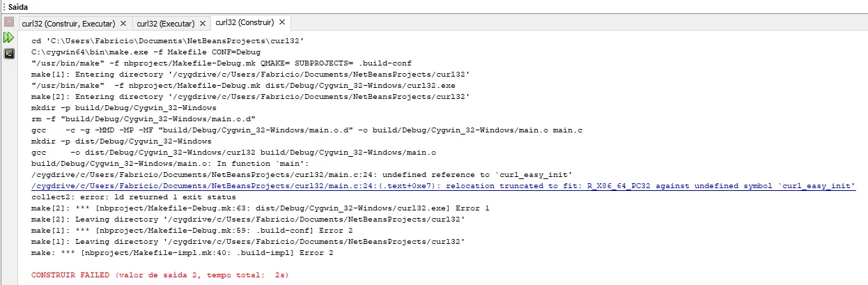
Task: Click the gcc -c -g -MMD compile command line
Action: [x=307, y=130]
